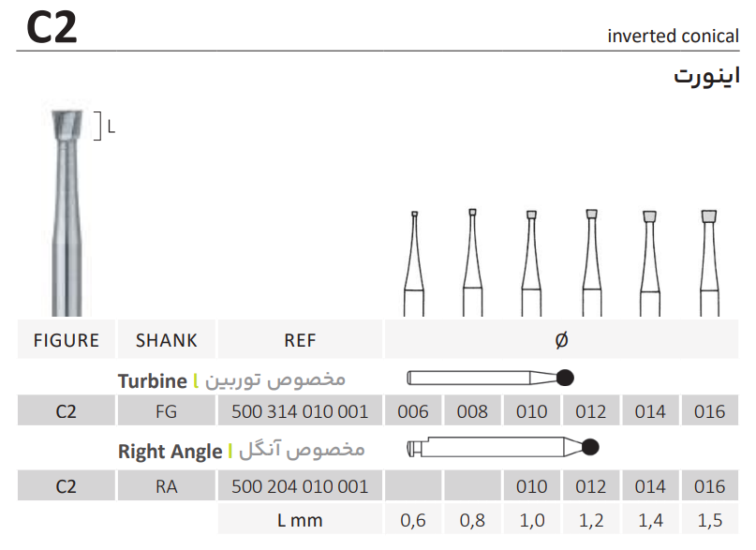
Task: Select reference number 500 204 010 001
Action: pos(300,486)
